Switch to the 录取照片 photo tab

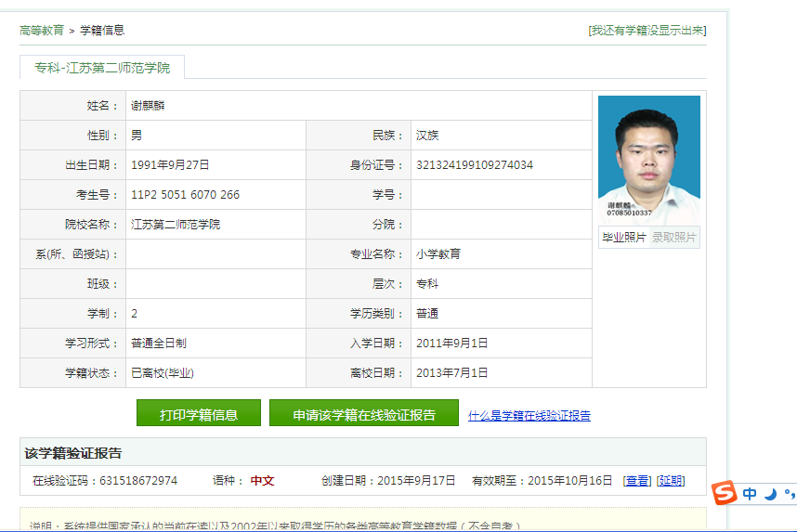674,238
